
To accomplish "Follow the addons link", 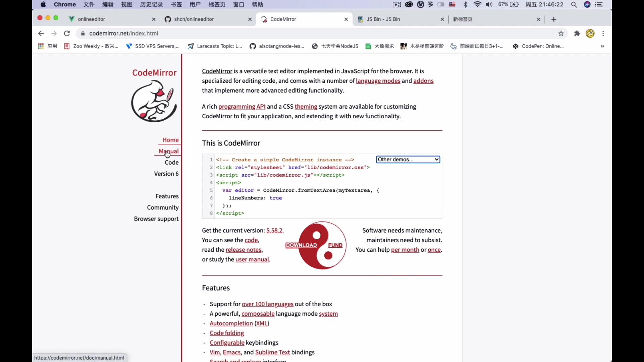I will pyautogui.click(x=423, y=81).
